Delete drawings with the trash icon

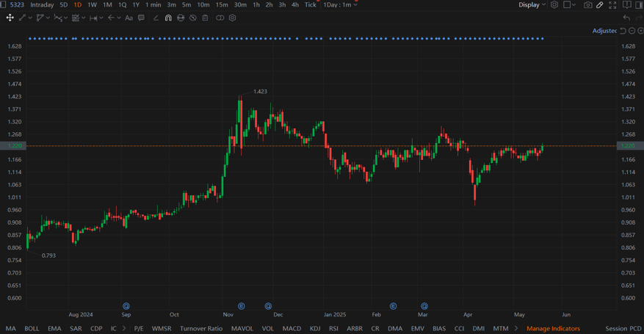[x=205, y=18]
